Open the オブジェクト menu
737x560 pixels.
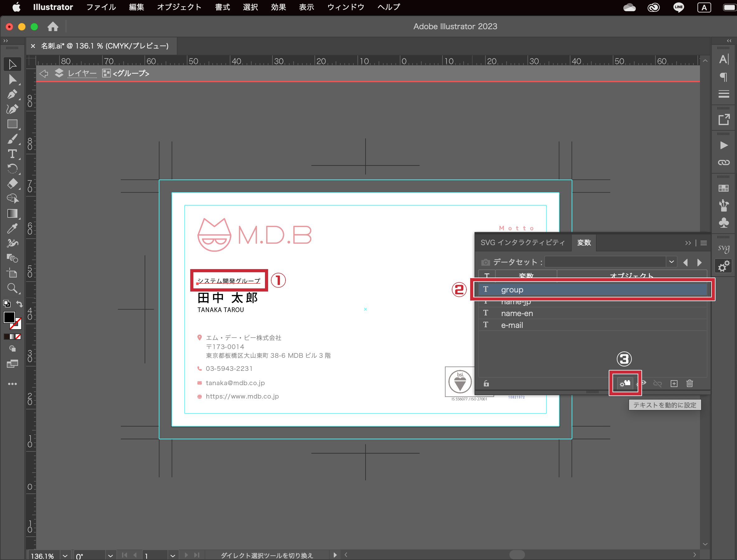[x=179, y=7]
